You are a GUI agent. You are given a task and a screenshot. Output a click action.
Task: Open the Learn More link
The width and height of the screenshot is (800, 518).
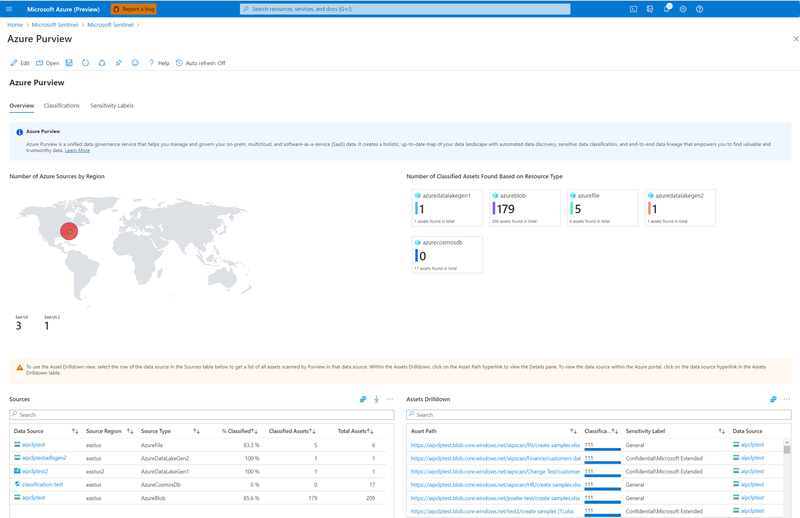77,151
